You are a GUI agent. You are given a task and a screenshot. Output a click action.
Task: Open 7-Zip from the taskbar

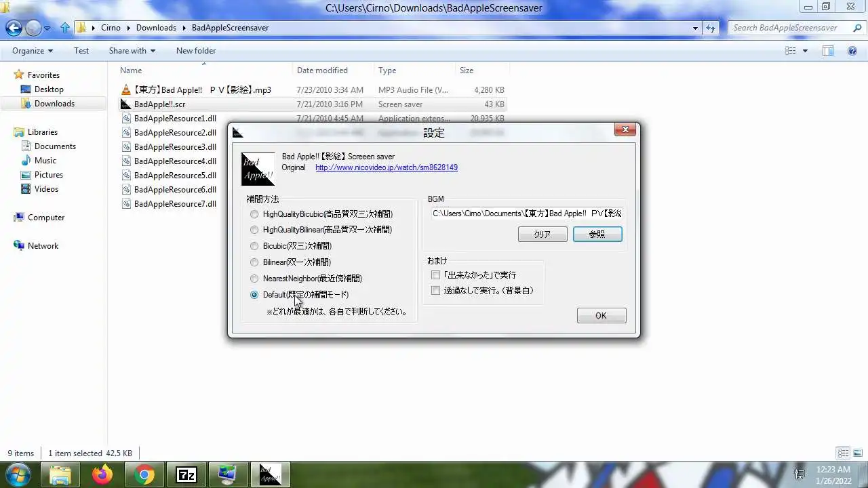tap(185, 475)
